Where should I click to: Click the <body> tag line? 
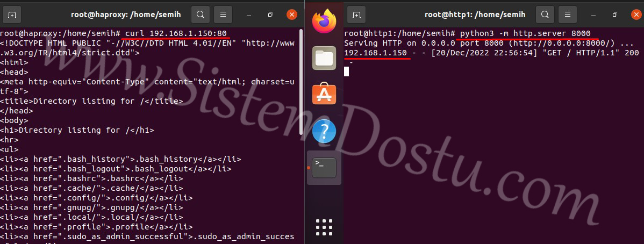pyautogui.click(x=15, y=120)
